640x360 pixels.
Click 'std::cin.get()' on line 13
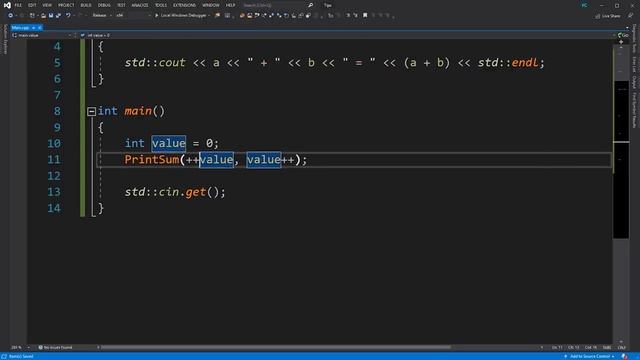click(175, 192)
